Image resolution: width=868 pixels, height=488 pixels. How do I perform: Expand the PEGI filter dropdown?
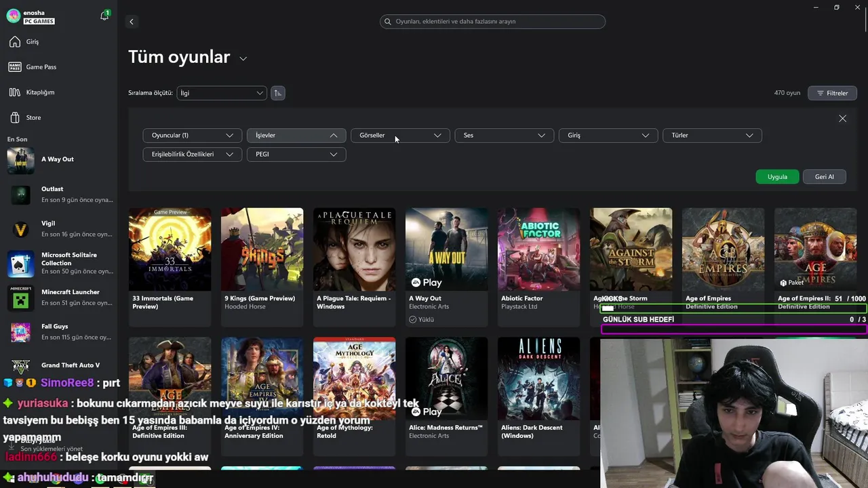point(296,155)
